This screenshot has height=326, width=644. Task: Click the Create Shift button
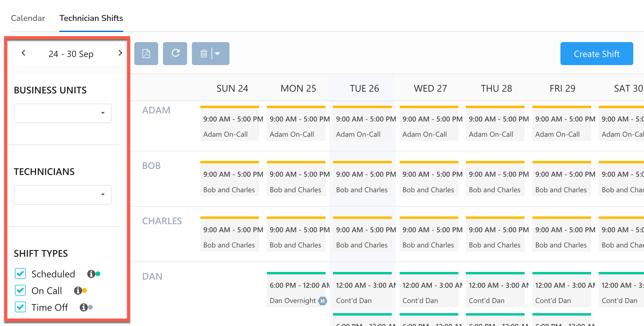pos(596,54)
